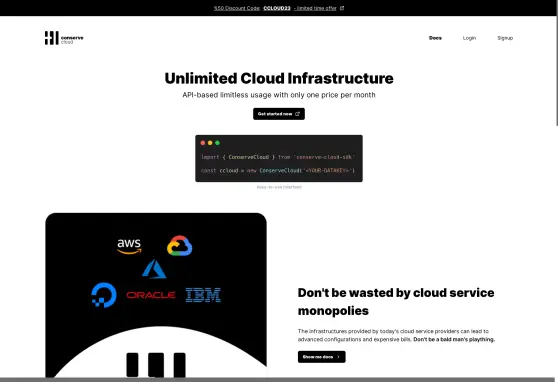The image size is (558, 382).
Task: Click the Conserve Cloud logo
Action: (x=64, y=38)
